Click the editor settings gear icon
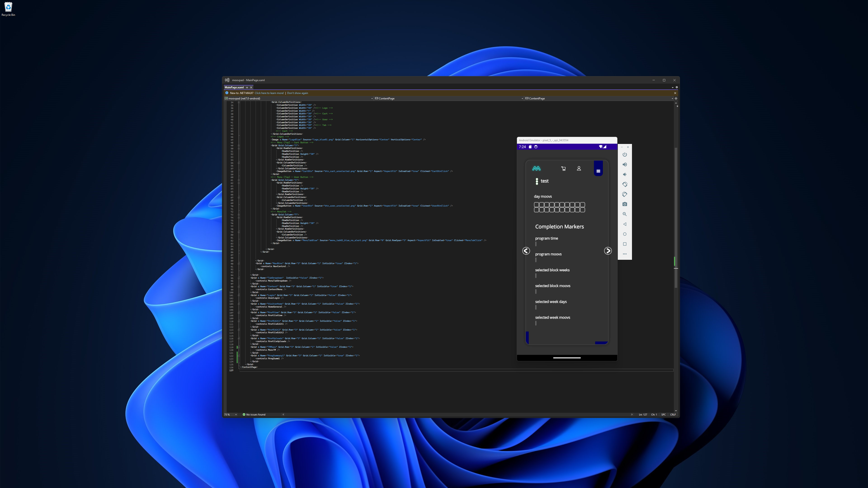 677,87
